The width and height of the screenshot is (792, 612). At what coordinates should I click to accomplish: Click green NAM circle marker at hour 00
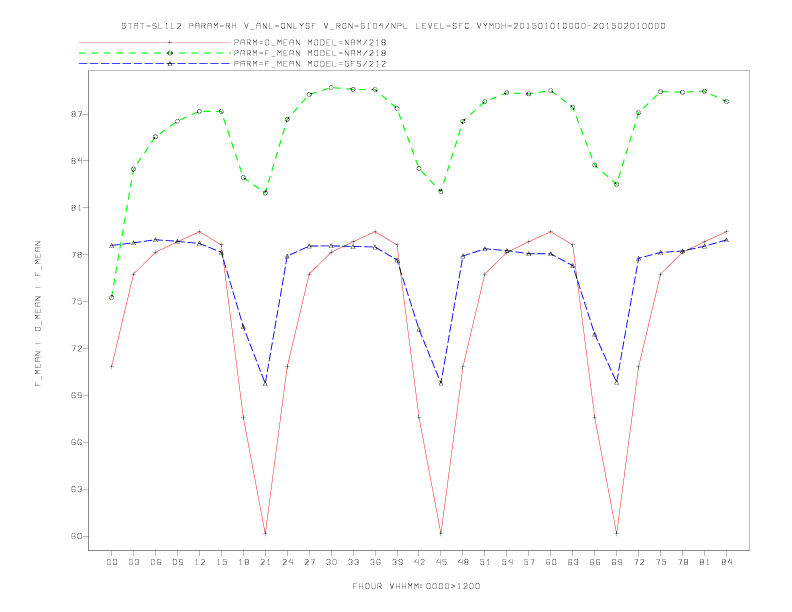pos(112,297)
